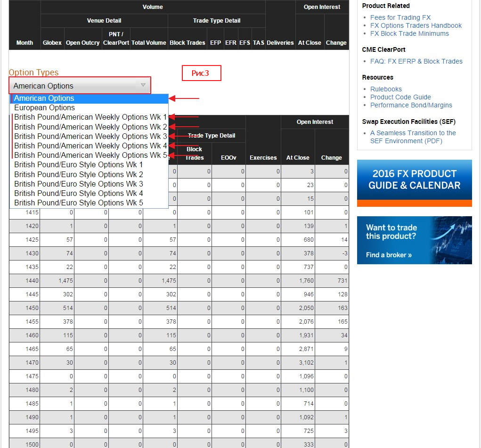Click the EFS column header
481x448 pixels.
(245, 43)
